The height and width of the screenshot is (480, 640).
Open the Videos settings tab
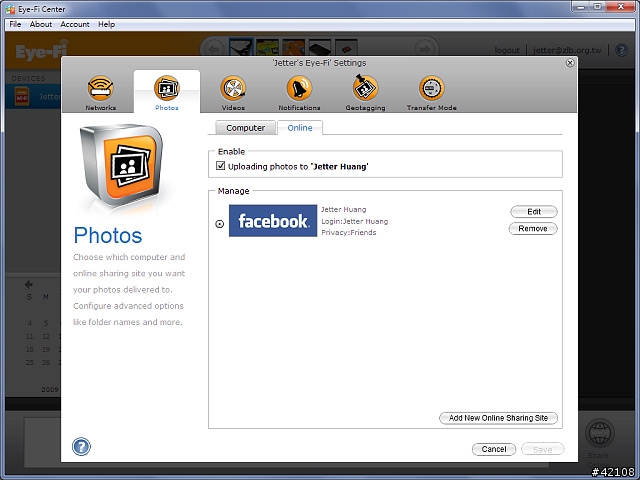[x=233, y=93]
